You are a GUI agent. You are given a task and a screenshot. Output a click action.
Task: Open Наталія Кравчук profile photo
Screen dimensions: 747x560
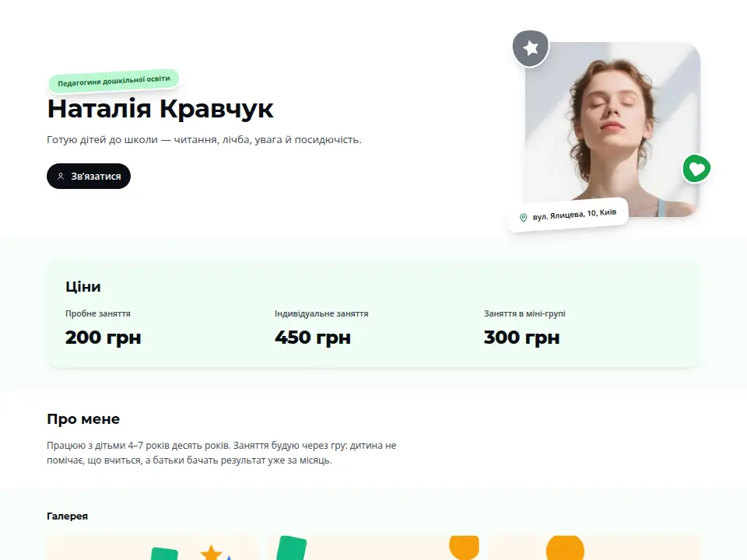[x=612, y=130]
